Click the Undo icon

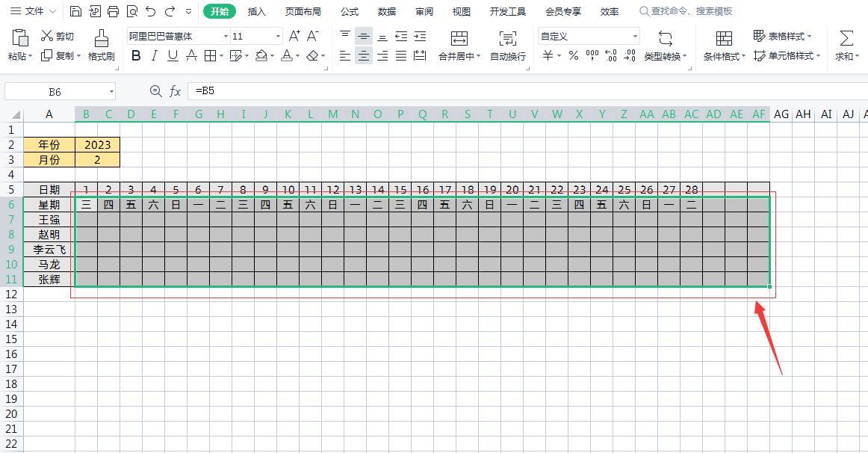pyautogui.click(x=149, y=10)
